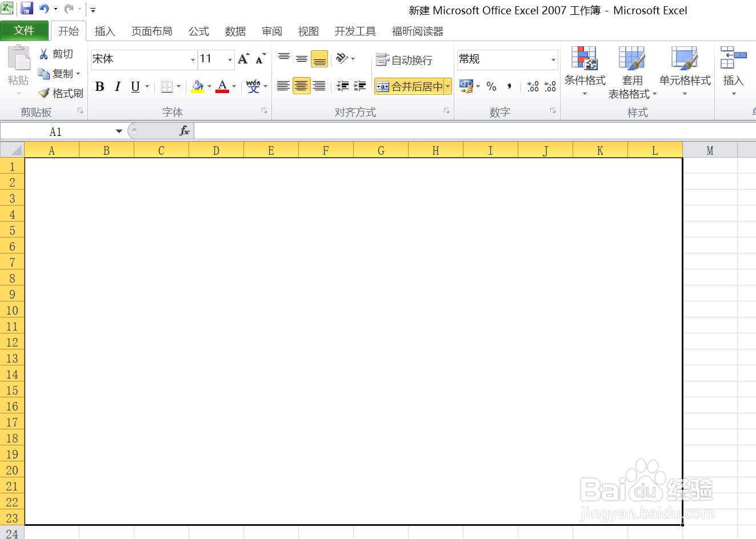Open the number format dropdown (常规)
Image resolution: width=756 pixels, height=539 pixels.
[x=553, y=59]
